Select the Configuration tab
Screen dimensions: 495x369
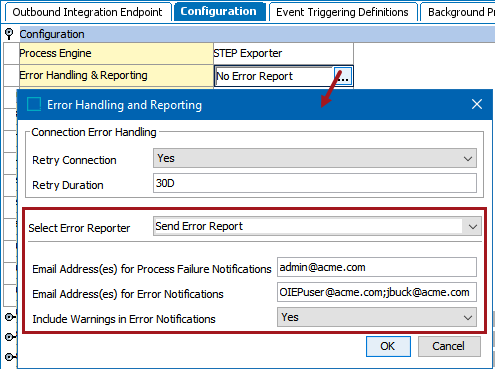click(x=219, y=11)
